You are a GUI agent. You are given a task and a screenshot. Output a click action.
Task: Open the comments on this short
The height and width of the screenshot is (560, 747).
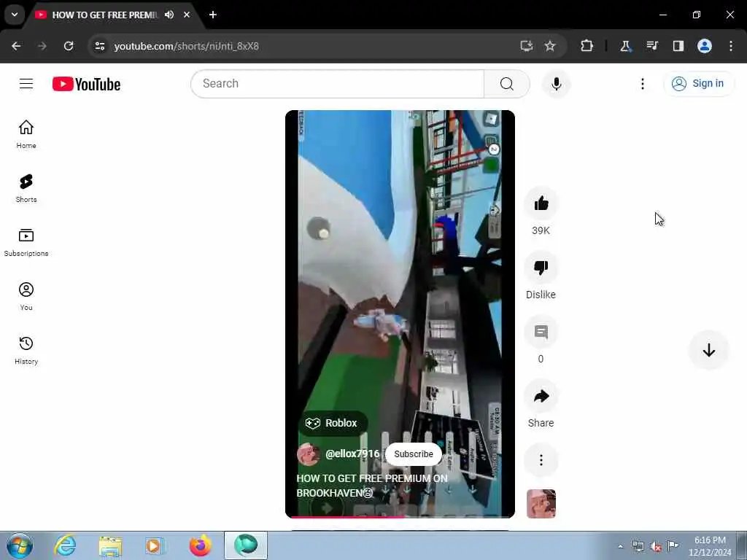(541, 332)
